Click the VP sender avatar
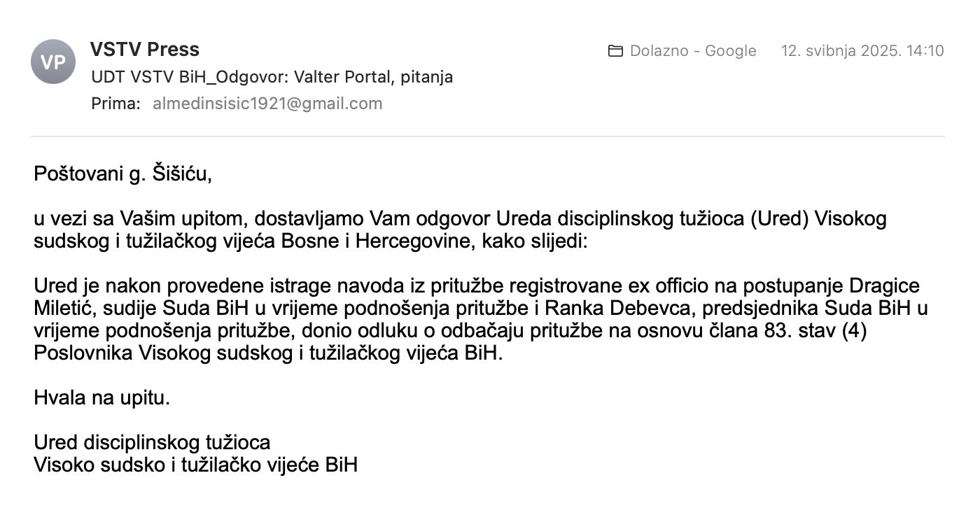Viewport: 980px width, 529px height. 53,62
